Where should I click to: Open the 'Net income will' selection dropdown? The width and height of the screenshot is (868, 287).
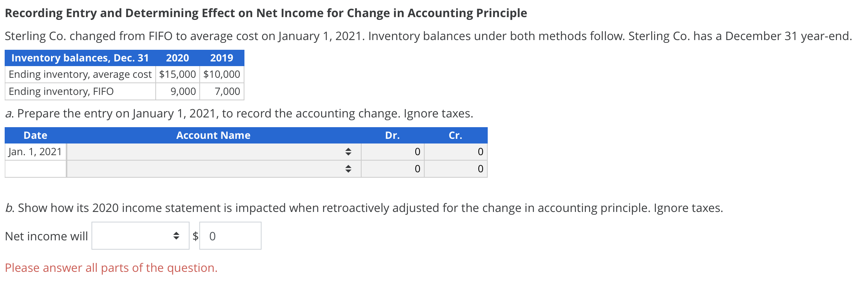tap(140, 235)
